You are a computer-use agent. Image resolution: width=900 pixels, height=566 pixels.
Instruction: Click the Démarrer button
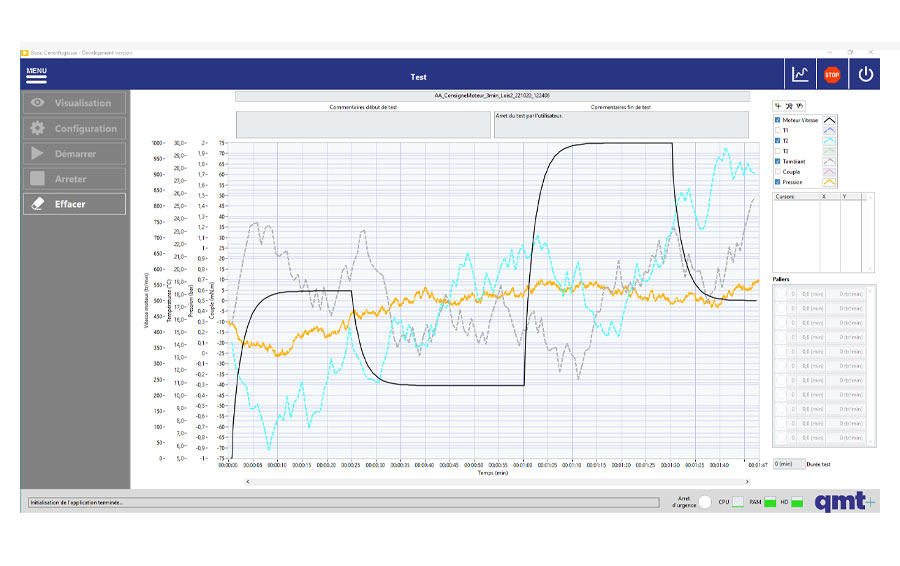[x=75, y=154]
